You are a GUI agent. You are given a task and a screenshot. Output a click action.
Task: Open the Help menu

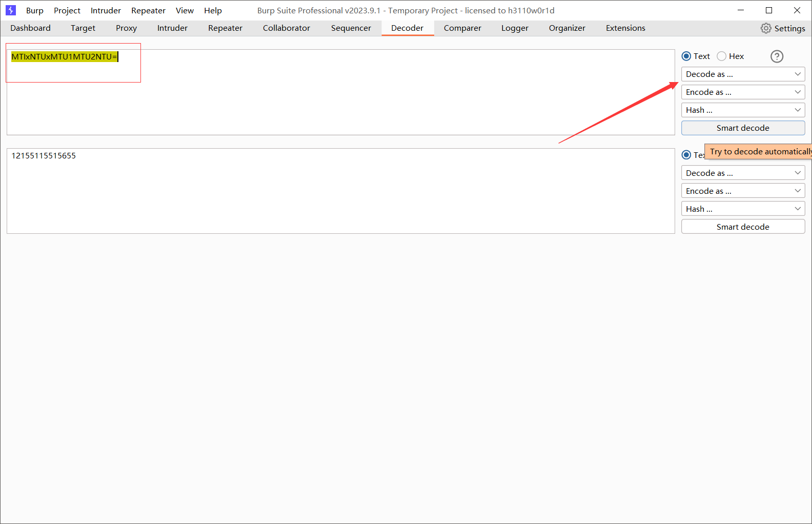[x=213, y=10]
